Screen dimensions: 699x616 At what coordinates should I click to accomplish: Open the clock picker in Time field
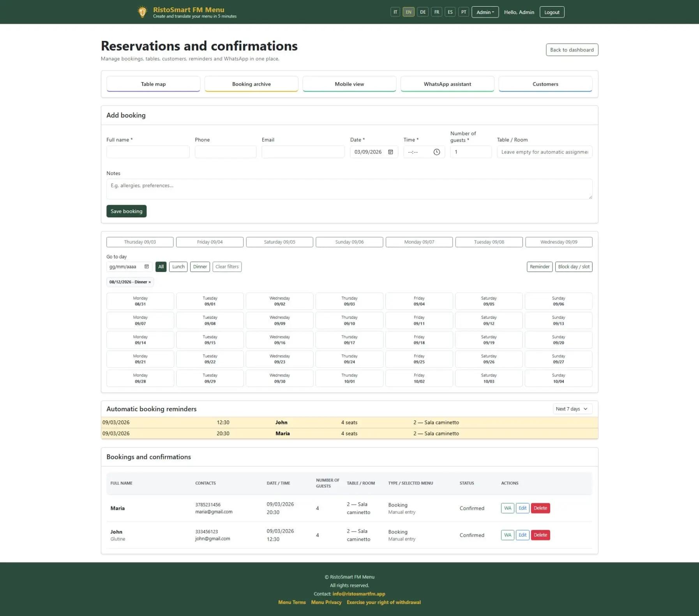tap(437, 152)
